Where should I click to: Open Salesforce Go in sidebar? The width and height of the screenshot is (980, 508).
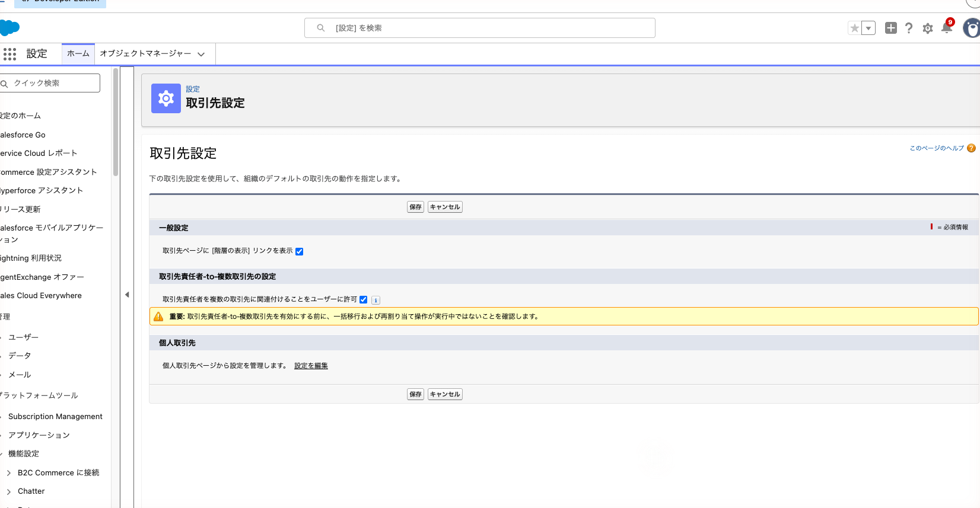23,135
